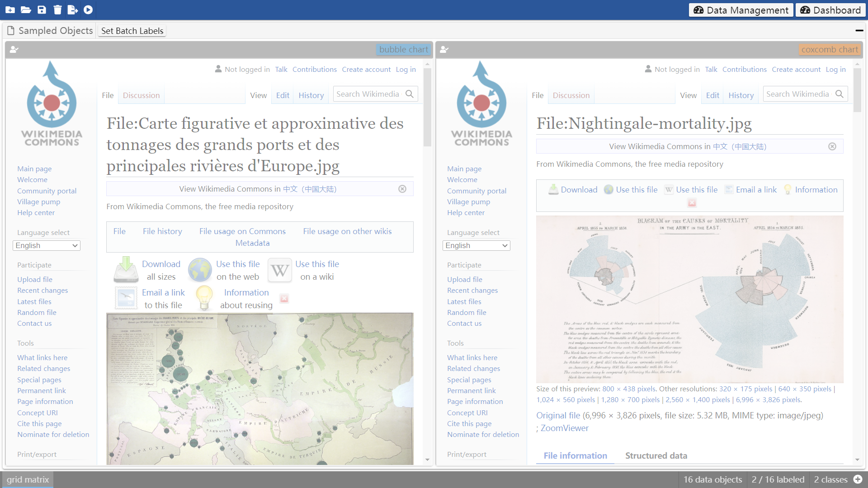
Task: Select Edit tab in right card
Action: pyautogui.click(x=712, y=95)
